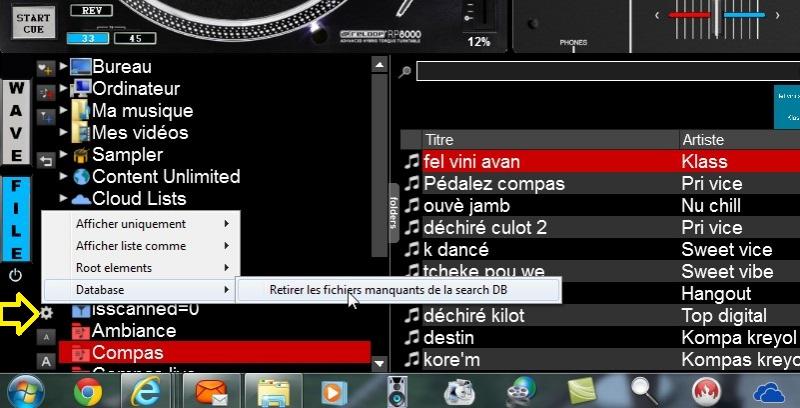Choose Retirer les fichiers manquants de la search DB
This screenshot has width=800, height=408.
[x=399, y=290]
